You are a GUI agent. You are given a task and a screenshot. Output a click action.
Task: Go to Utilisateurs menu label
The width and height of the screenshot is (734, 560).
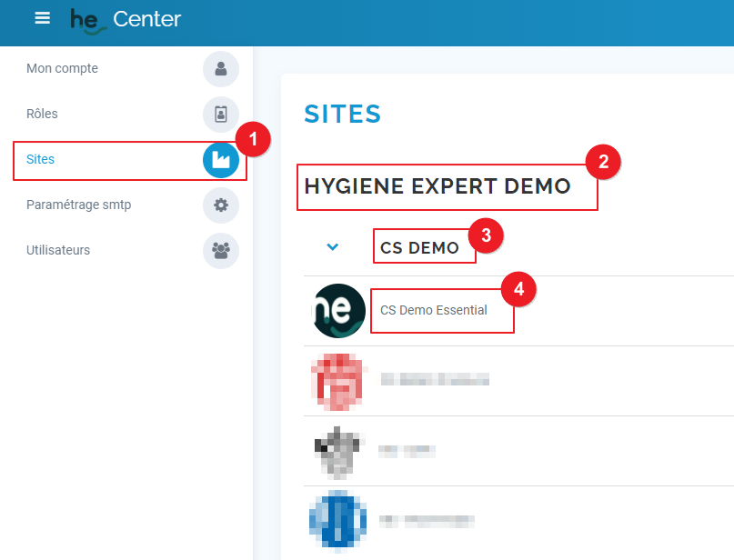pyautogui.click(x=58, y=251)
